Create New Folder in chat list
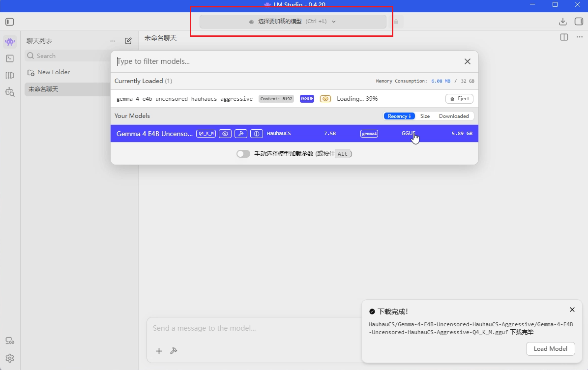Screen dimensions: 588x370 pos(49,72)
